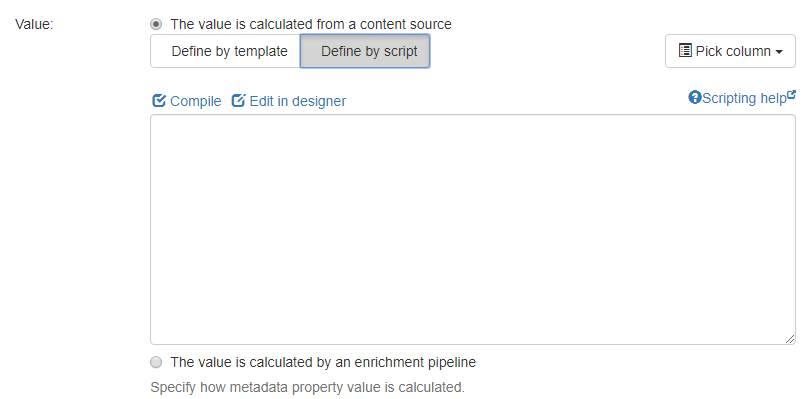
Task: Click the Scripting help question mark icon
Action: pos(695,97)
